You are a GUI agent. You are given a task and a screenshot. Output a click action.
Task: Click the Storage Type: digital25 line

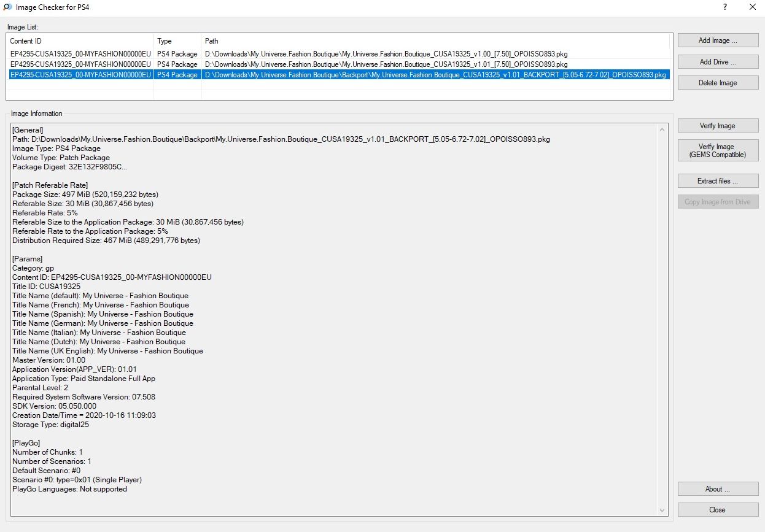coord(50,425)
